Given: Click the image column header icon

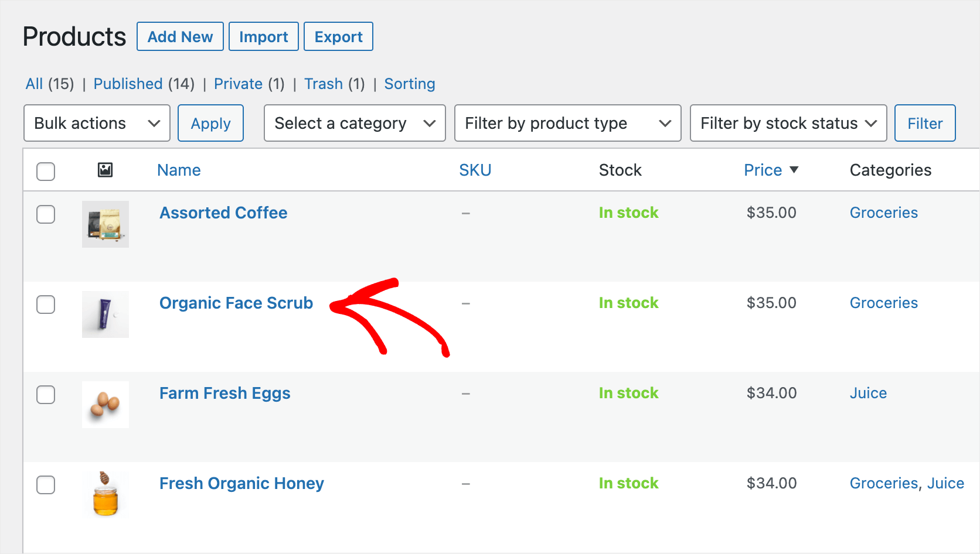Looking at the screenshot, I should (106, 170).
